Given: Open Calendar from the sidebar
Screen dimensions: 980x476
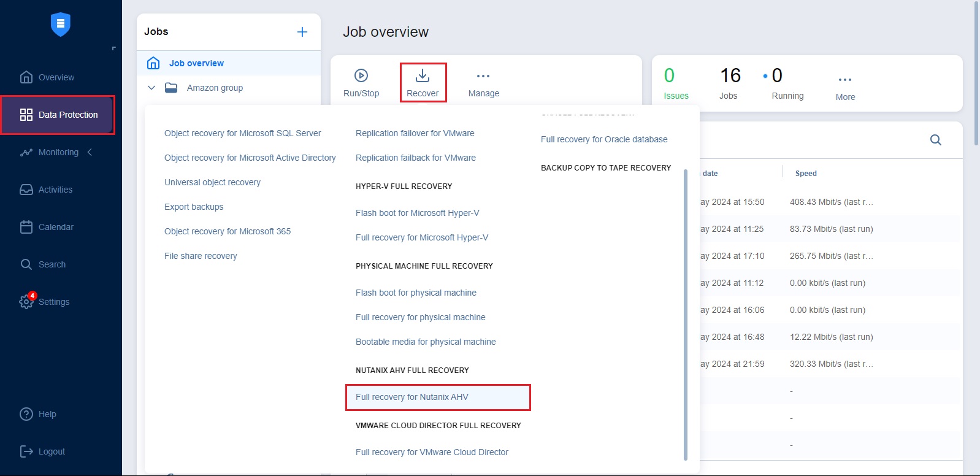Looking at the screenshot, I should (26, 227).
